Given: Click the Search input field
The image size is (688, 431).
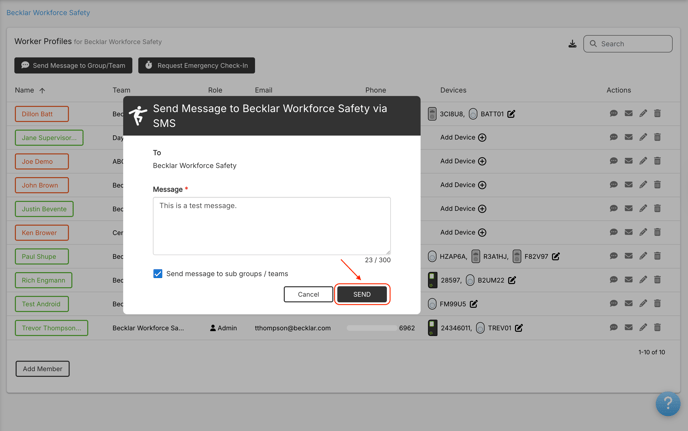Looking at the screenshot, I should click(627, 44).
